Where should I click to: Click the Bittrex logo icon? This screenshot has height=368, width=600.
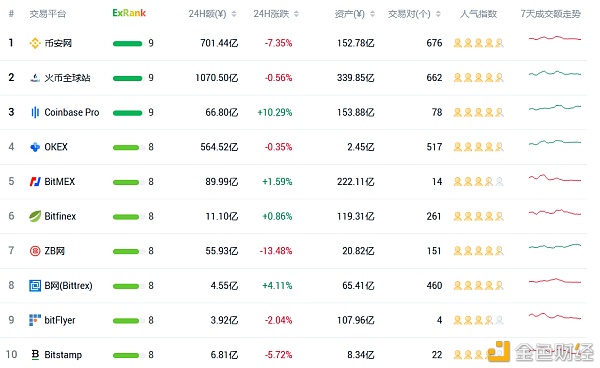[35, 286]
